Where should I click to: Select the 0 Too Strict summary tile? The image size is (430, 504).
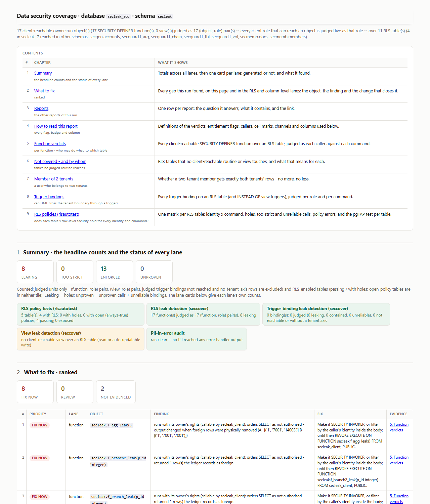click(75, 272)
